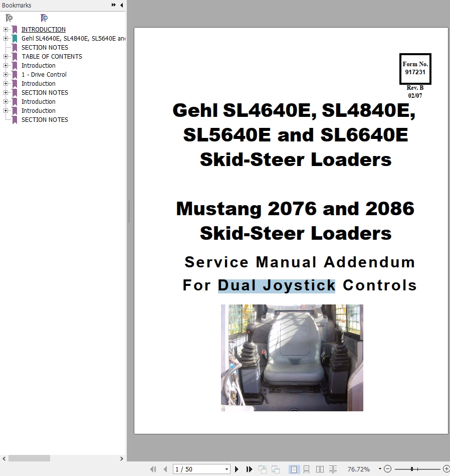This screenshot has width=450, height=476.
Task: Open the 1 - Drive Control bookmark
Action: (44, 75)
